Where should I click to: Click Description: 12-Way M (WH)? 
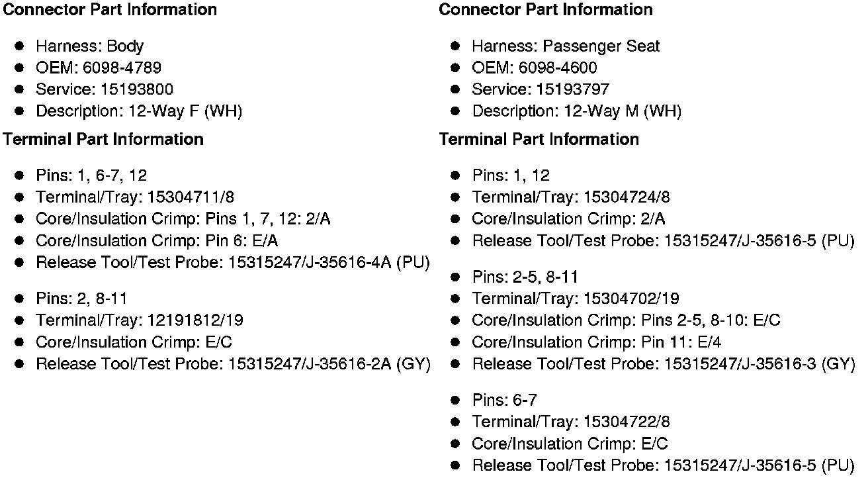tap(576, 112)
